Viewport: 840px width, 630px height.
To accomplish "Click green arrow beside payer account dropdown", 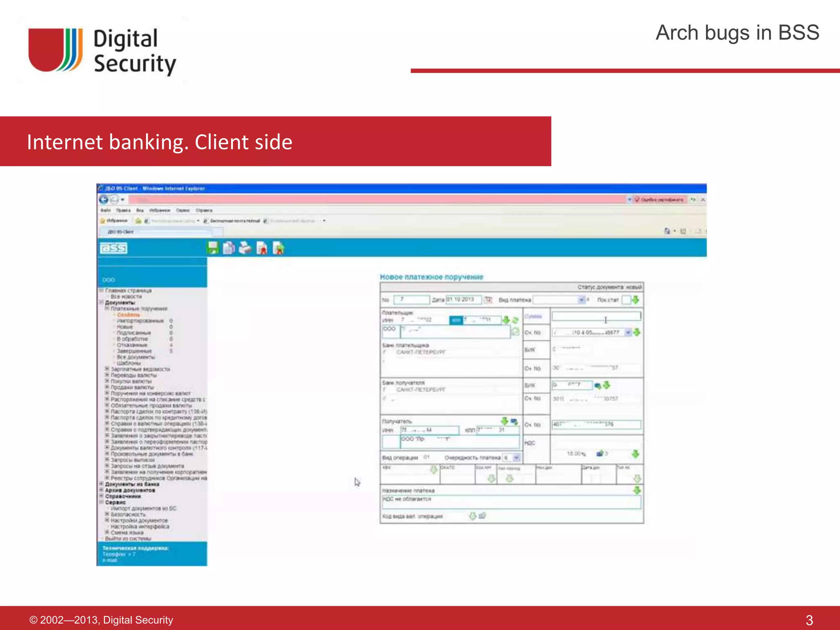I will pos(637,332).
